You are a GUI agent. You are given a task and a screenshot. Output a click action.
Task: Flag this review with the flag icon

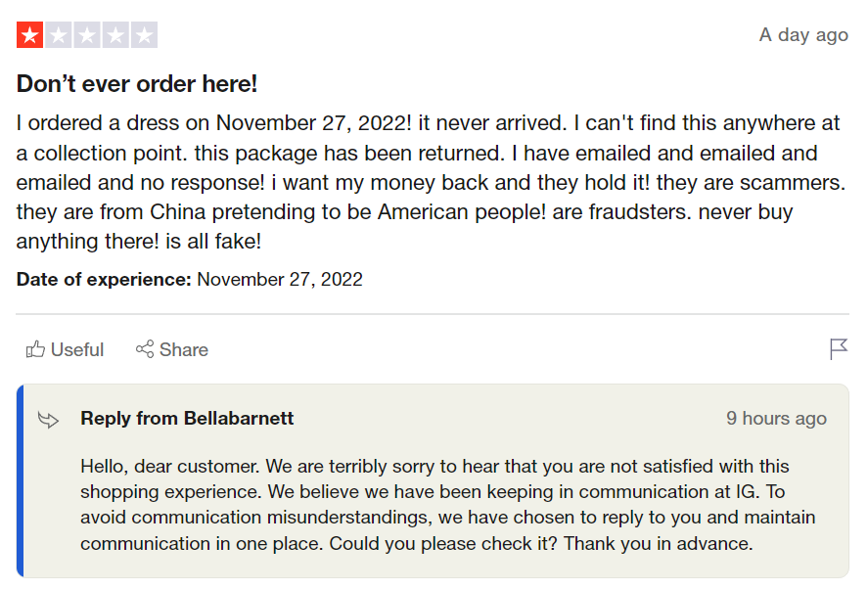tap(839, 349)
